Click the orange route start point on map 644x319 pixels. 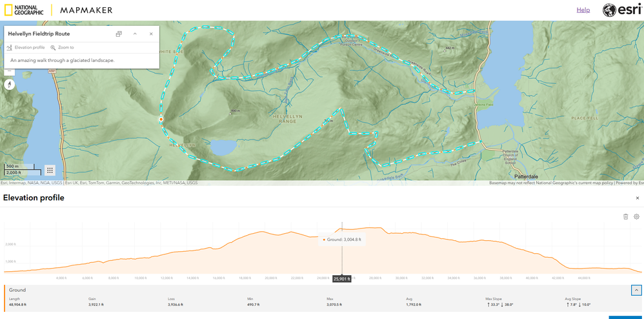point(161,119)
